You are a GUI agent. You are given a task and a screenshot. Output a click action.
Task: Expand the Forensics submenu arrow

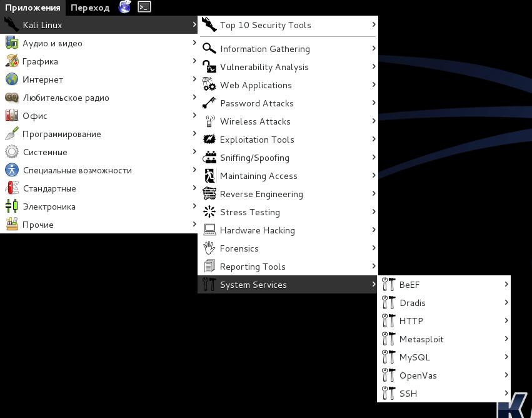(x=374, y=248)
